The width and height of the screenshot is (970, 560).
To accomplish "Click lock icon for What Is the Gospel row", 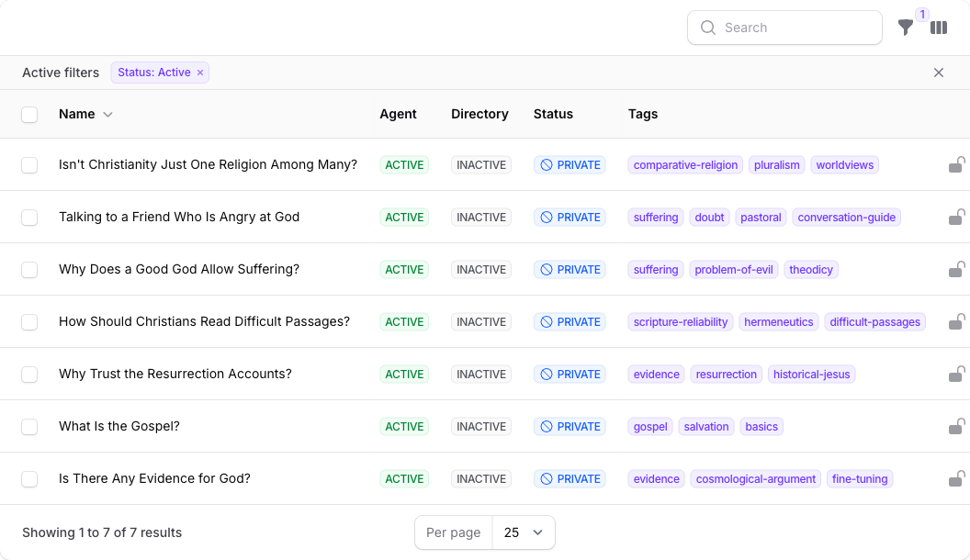I will (x=956, y=427).
